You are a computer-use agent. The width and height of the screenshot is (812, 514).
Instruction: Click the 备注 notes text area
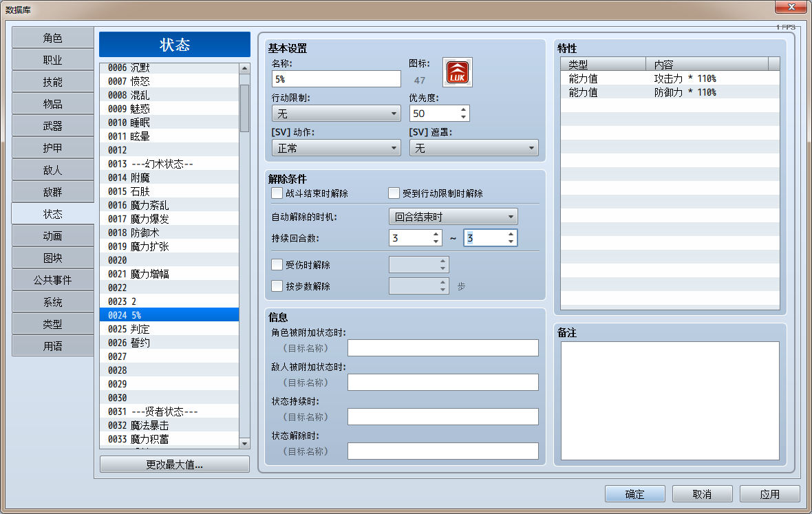670,400
